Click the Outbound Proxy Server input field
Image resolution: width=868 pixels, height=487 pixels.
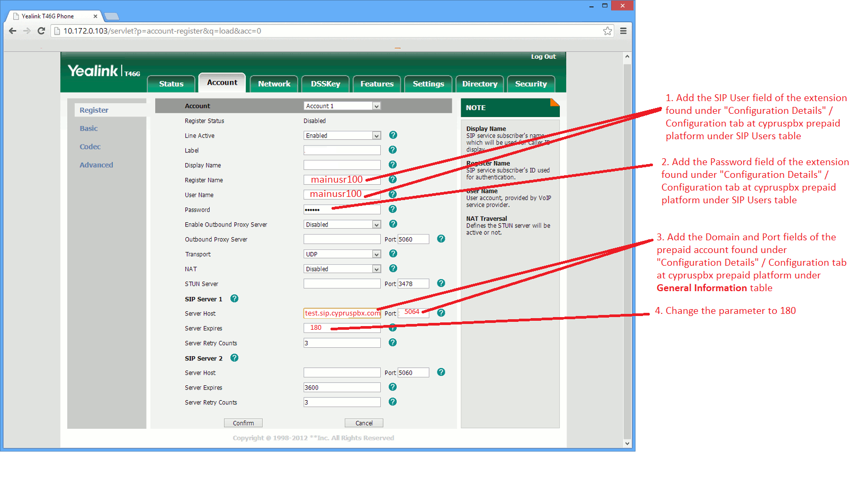342,239
